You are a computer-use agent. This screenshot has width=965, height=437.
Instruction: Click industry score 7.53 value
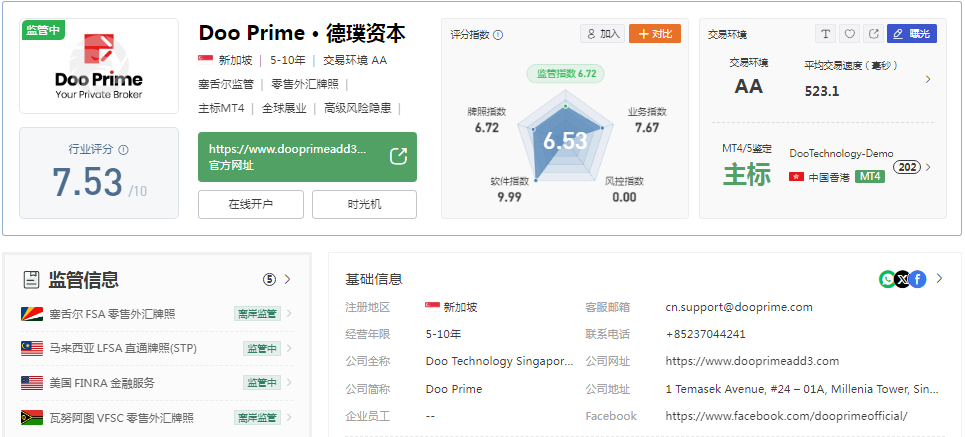coord(87,182)
